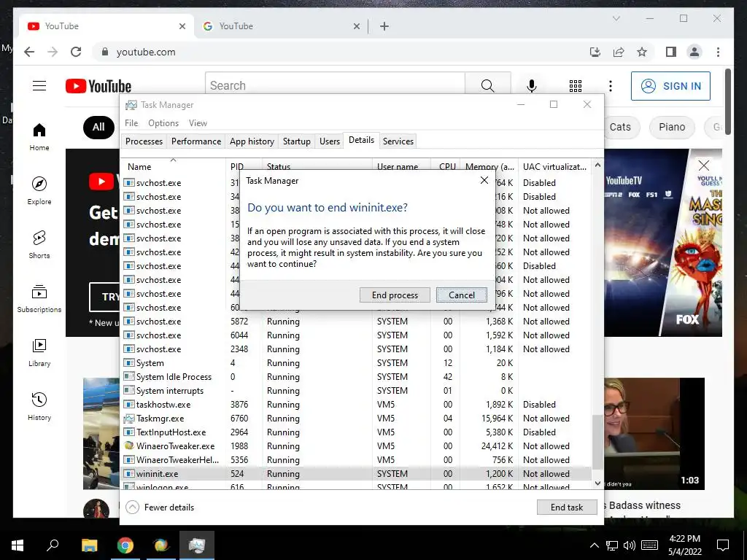Switch to the Processes tab
The width and height of the screenshot is (747, 560).
pyautogui.click(x=144, y=141)
